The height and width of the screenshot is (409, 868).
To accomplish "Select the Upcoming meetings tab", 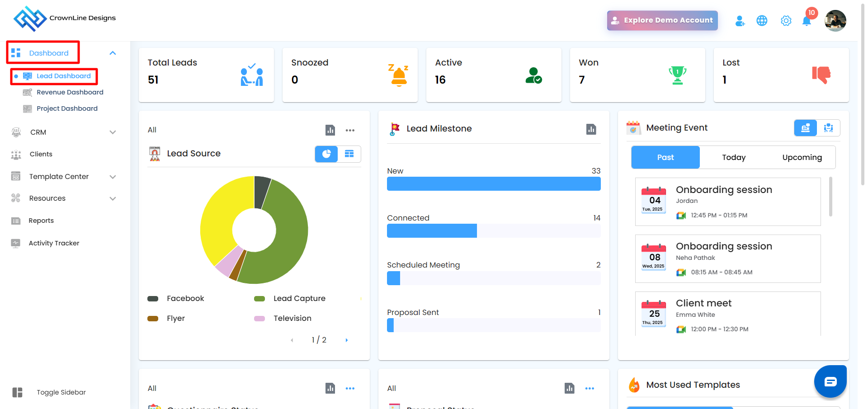I will [x=802, y=157].
